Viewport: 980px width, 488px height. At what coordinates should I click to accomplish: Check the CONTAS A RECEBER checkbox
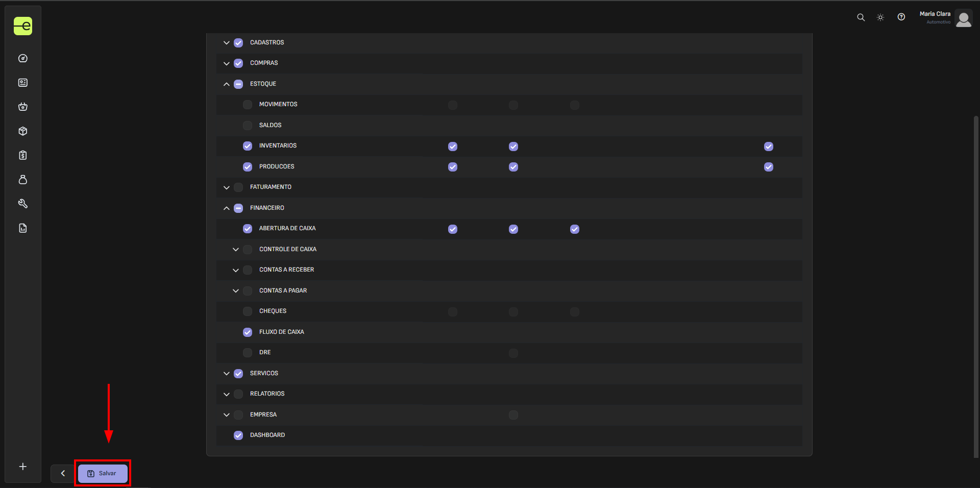click(x=248, y=270)
